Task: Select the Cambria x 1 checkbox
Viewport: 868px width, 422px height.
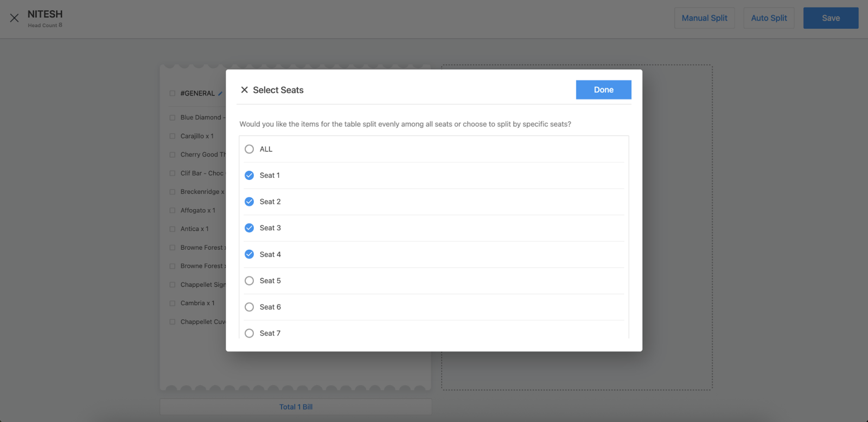Action: click(173, 304)
